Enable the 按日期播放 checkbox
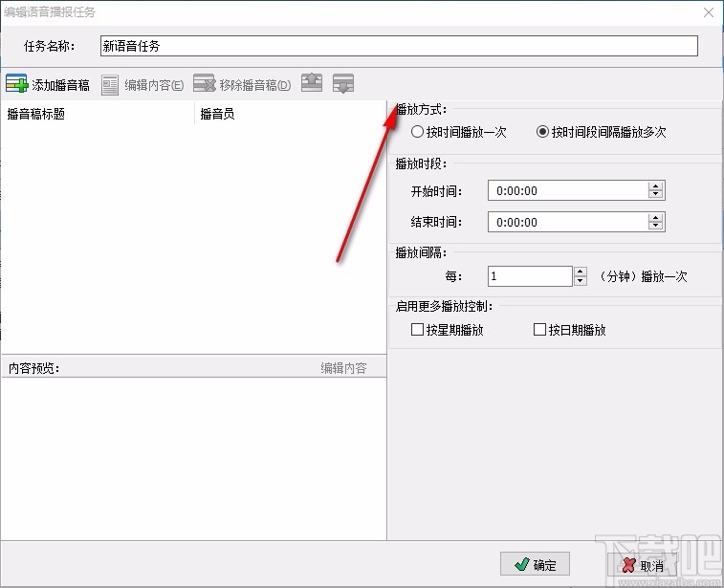This screenshot has width=724, height=588. 569,330
